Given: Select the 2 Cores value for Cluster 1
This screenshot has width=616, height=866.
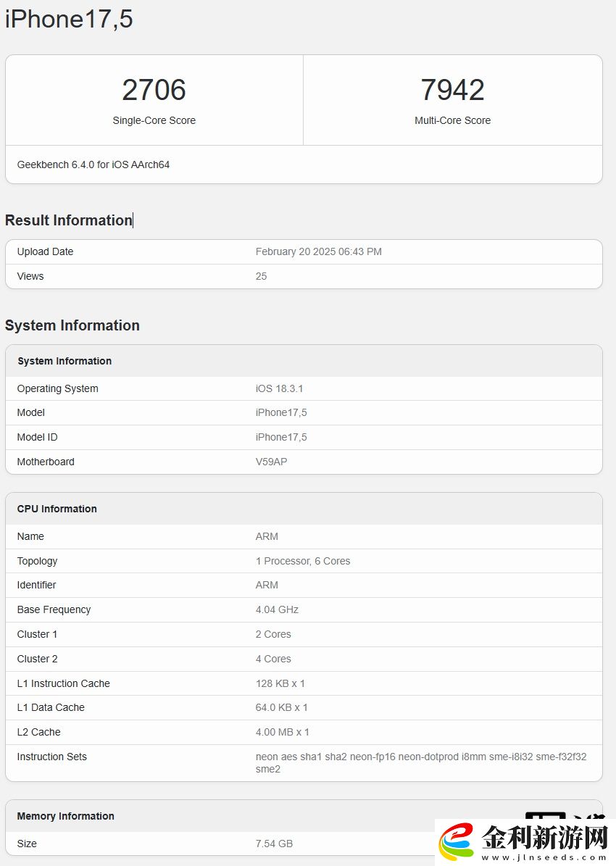Looking at the screenshot, I should 273,635.
